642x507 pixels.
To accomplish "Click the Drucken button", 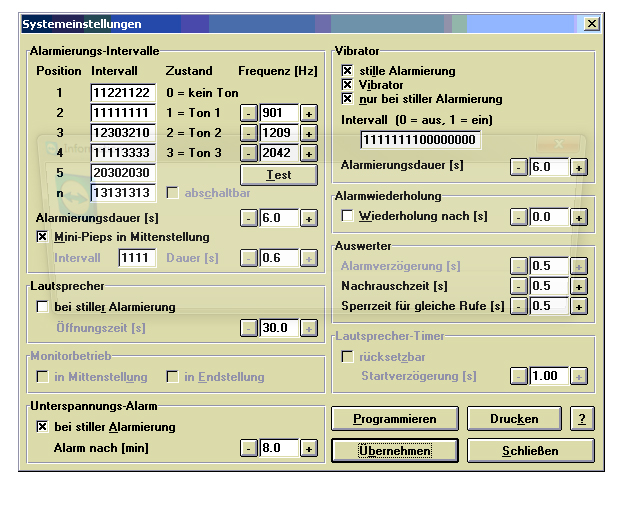I will tap(514, 419).
